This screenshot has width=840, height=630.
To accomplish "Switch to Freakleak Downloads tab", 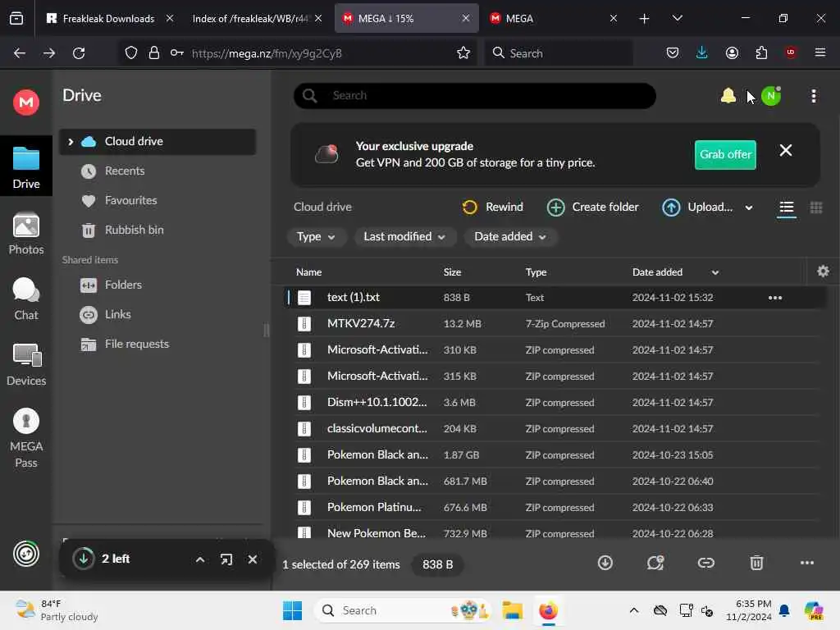I will tap(110, 18).
